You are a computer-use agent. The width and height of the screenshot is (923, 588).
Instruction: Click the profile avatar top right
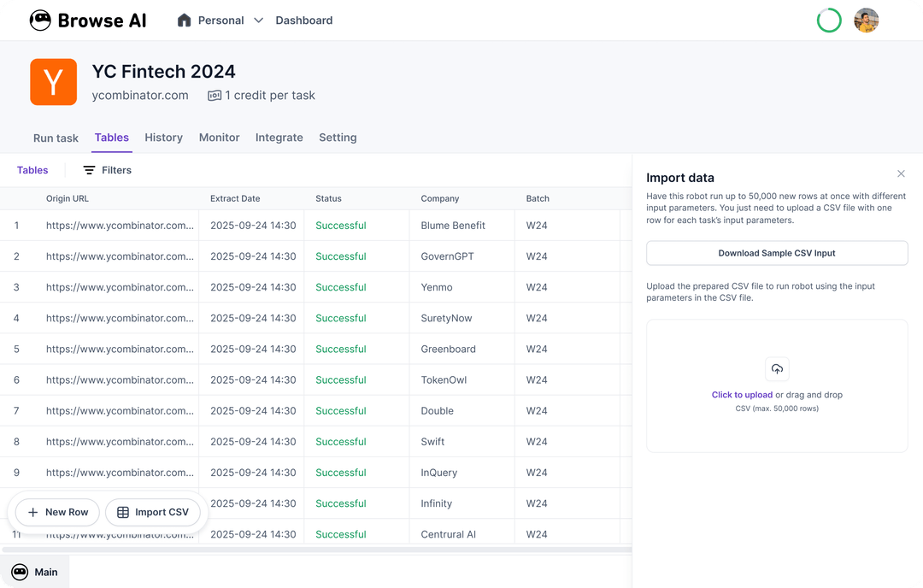(866, 20)
